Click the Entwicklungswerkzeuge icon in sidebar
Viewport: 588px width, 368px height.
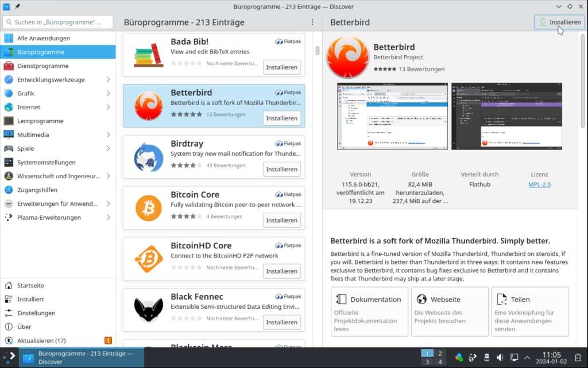click(8, 79)
